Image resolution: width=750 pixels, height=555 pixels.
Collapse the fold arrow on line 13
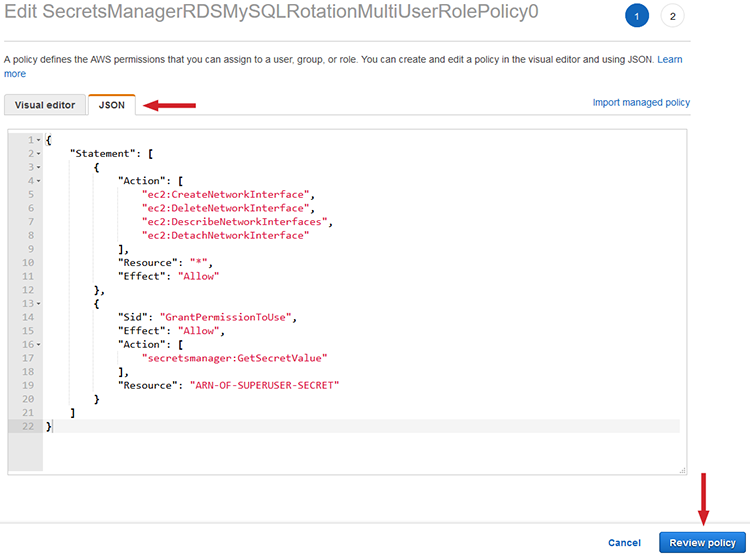(39, 304)
